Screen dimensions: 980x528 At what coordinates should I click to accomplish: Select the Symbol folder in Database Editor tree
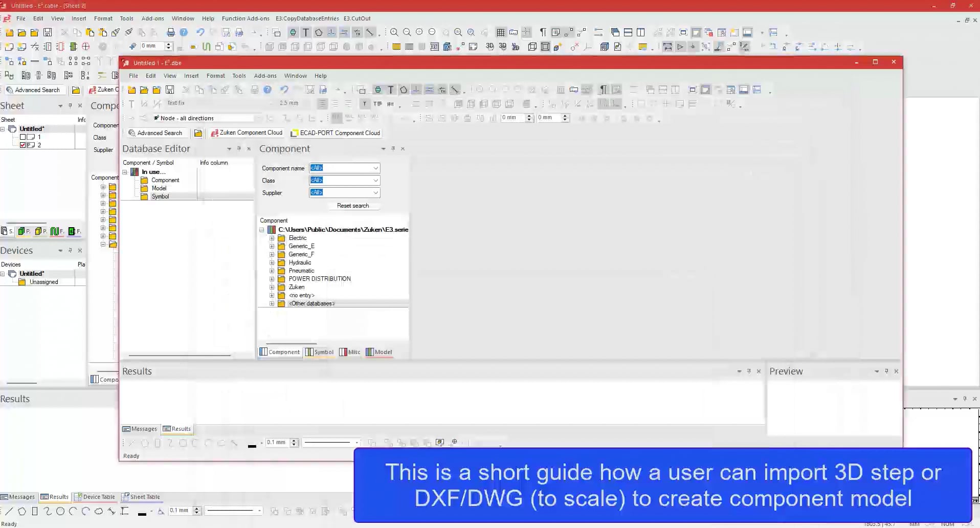click(x=160, y=196)
